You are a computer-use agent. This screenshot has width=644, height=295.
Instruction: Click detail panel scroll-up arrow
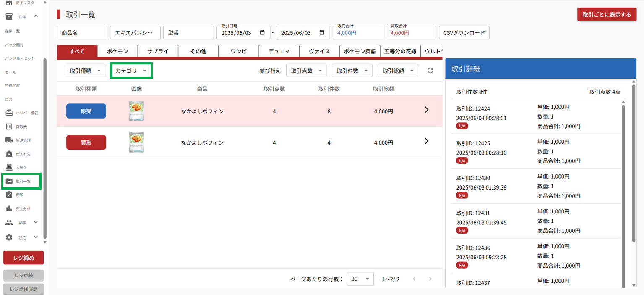click(634, 82)
